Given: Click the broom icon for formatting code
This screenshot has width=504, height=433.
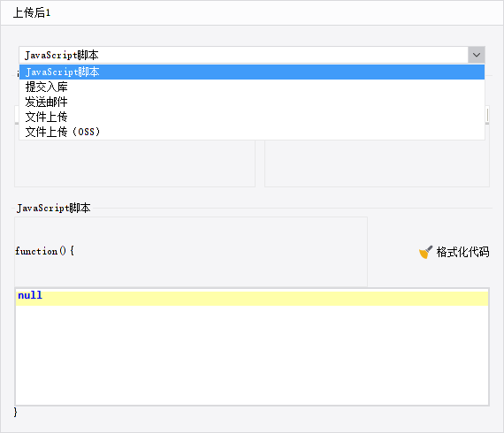Looking at the screenshot, I should (x=425, y=252).
